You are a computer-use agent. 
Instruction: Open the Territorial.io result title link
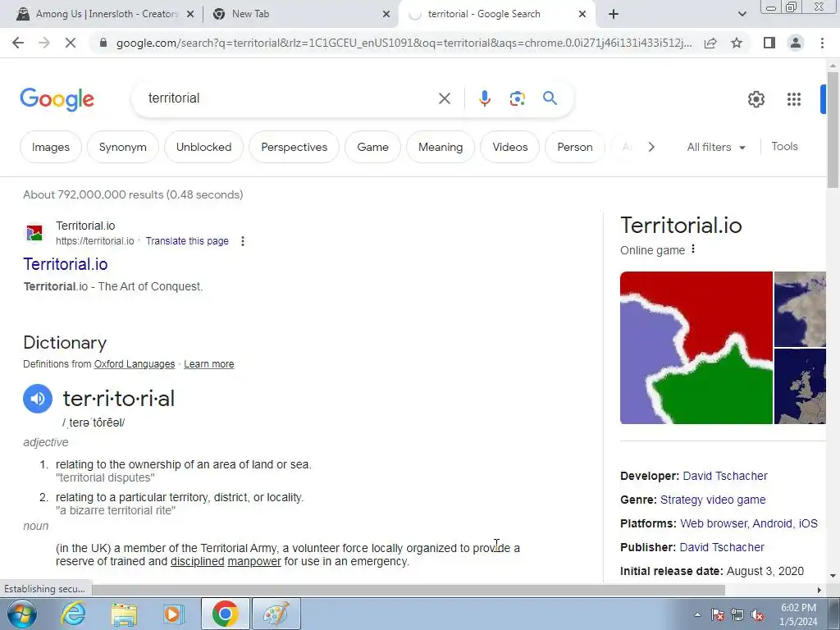(66, 264)
